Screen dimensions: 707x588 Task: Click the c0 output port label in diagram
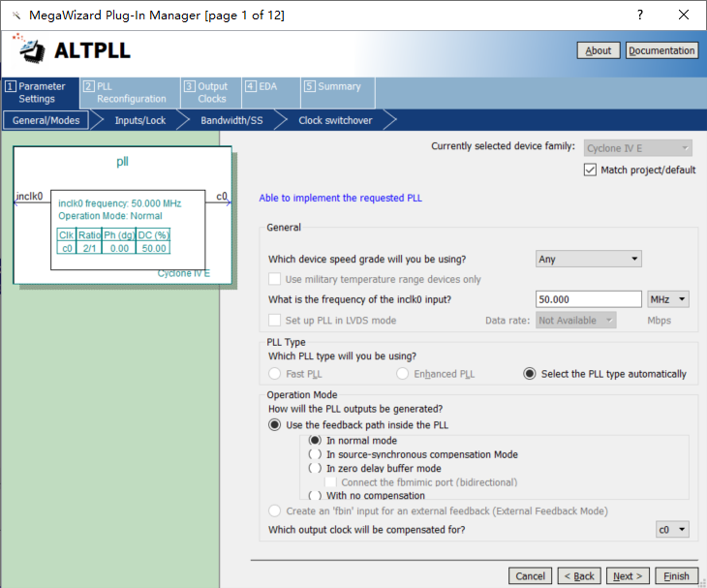(222, 196)
